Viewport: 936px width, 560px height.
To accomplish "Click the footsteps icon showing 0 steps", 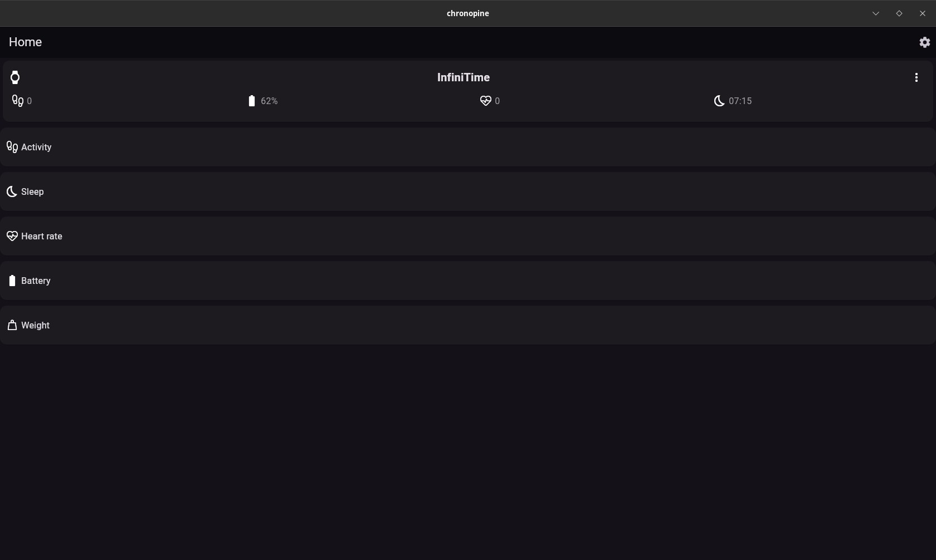I will point(18,101).
